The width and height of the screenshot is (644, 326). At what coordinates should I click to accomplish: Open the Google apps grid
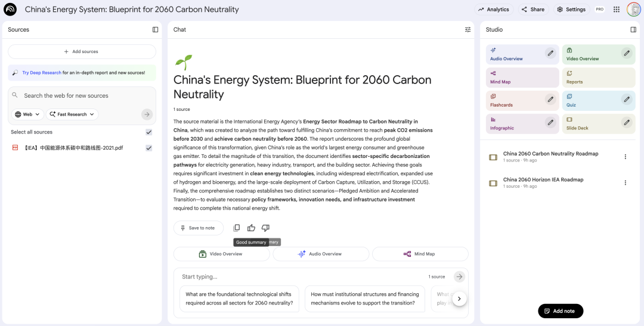(x=617, y=10)
